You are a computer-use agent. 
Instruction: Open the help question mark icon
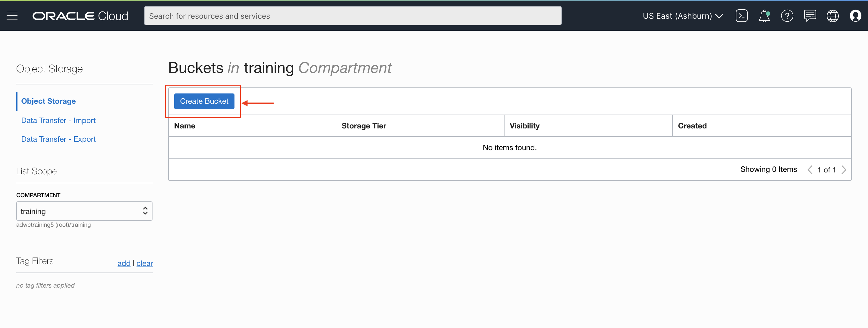click(787, 16)
